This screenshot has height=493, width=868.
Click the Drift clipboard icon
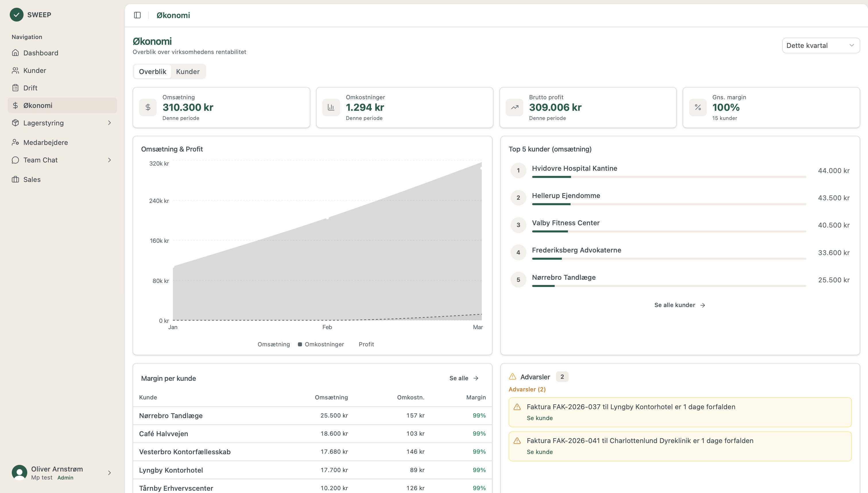point(15,88)
